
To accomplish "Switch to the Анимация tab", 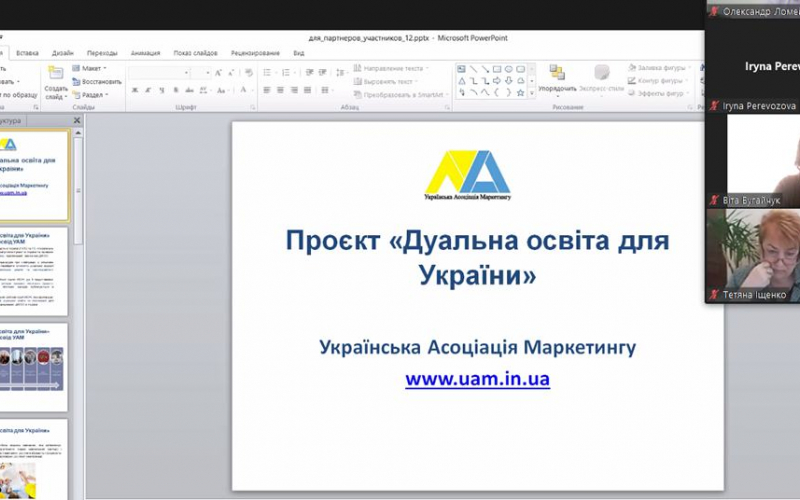I will pos(145,53).
